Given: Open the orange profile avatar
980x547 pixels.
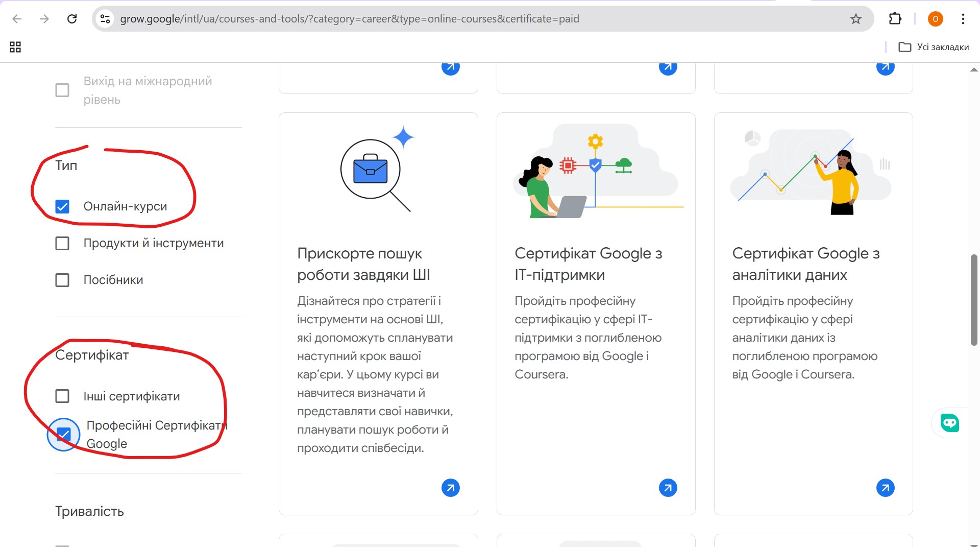Looking at the screenshot, I should pyautogui.click(x=935, y=19).
